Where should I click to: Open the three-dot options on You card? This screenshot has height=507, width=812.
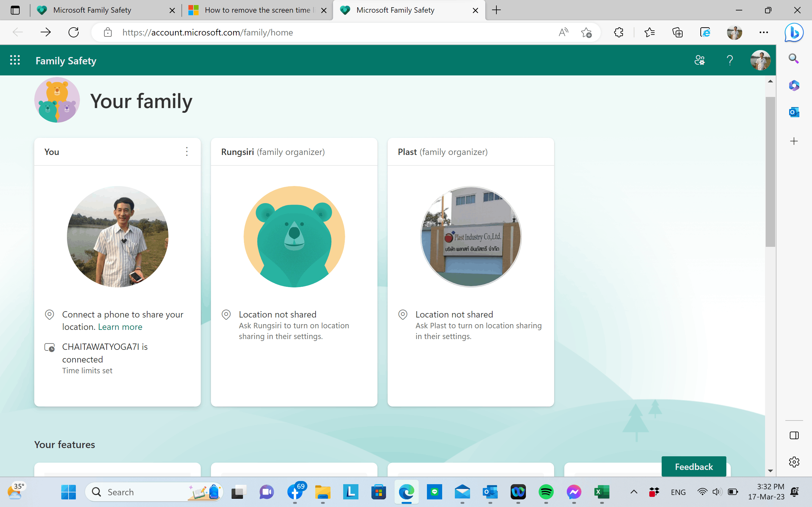coord(187,151)
